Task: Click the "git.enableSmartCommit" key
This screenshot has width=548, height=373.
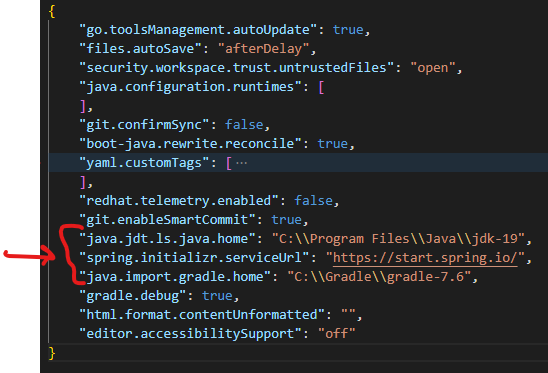Action: pos(168,220)
